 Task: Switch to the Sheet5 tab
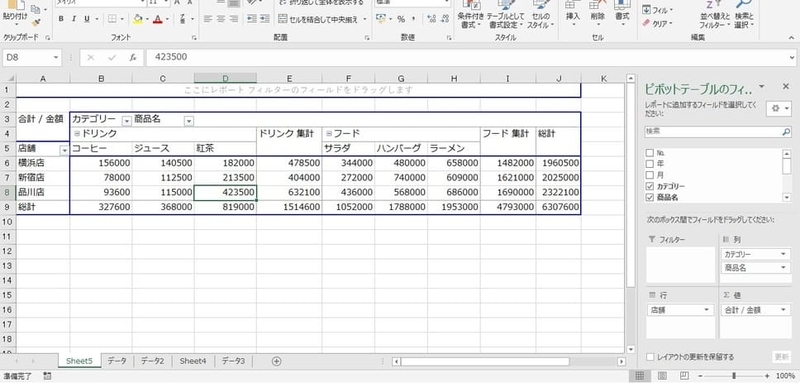coord(79,361)
